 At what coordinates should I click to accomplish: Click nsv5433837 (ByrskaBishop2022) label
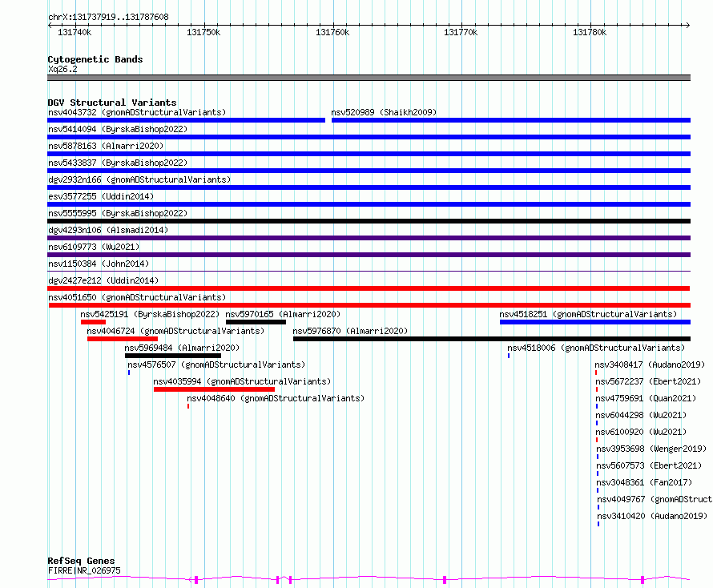point(118,163)
